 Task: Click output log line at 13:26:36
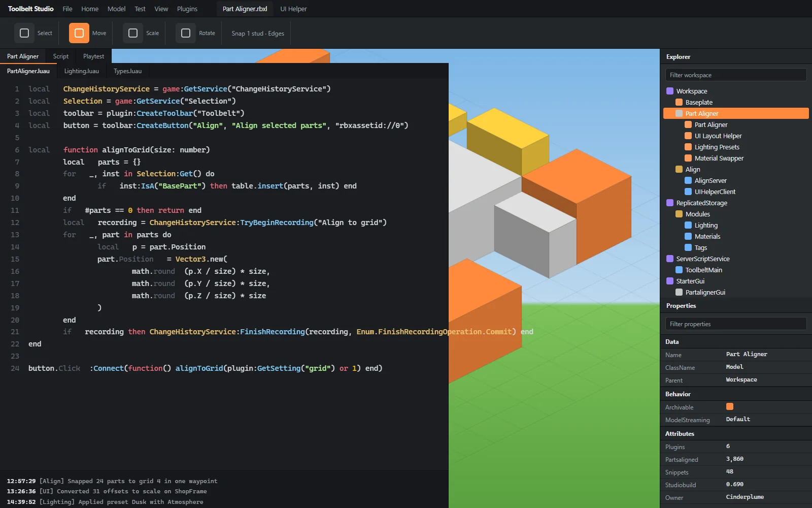[x=107, y=491]
